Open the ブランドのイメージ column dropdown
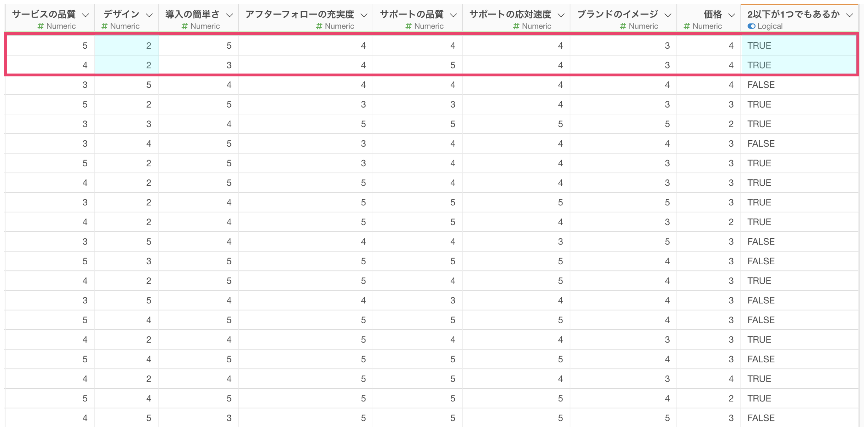868x432 pixels. 668,15
